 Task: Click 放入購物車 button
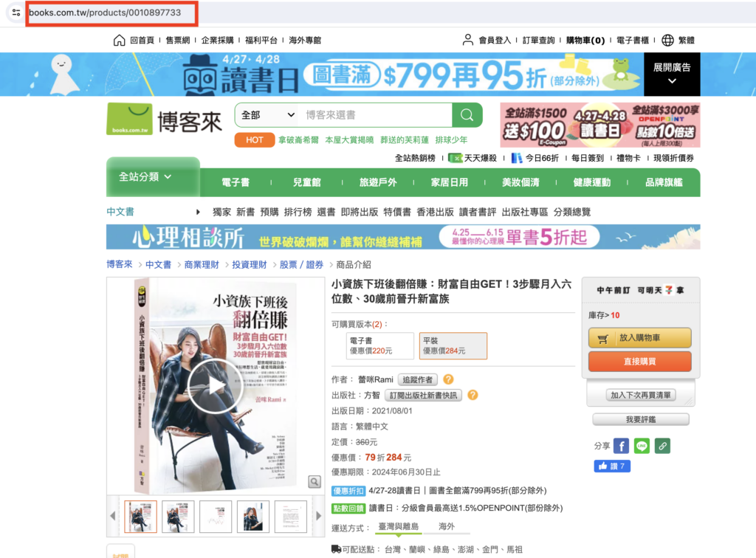pos(640,338)
